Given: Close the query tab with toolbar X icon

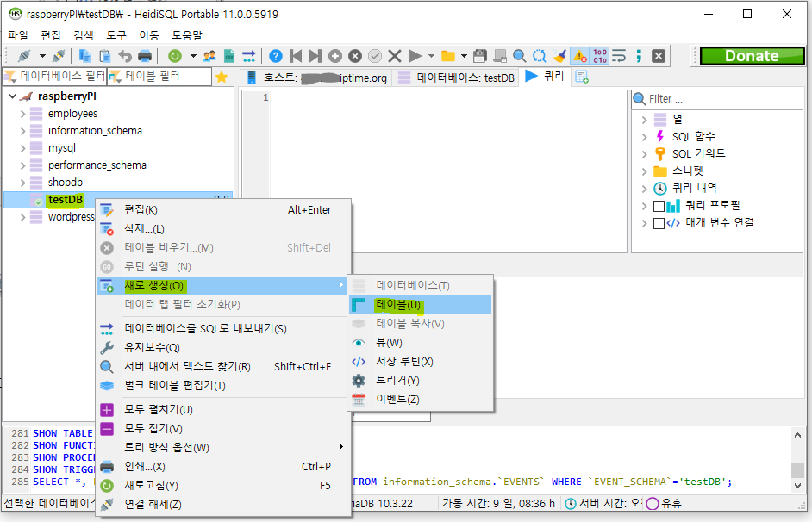Looking at the screenshot, I should point(659,56).
